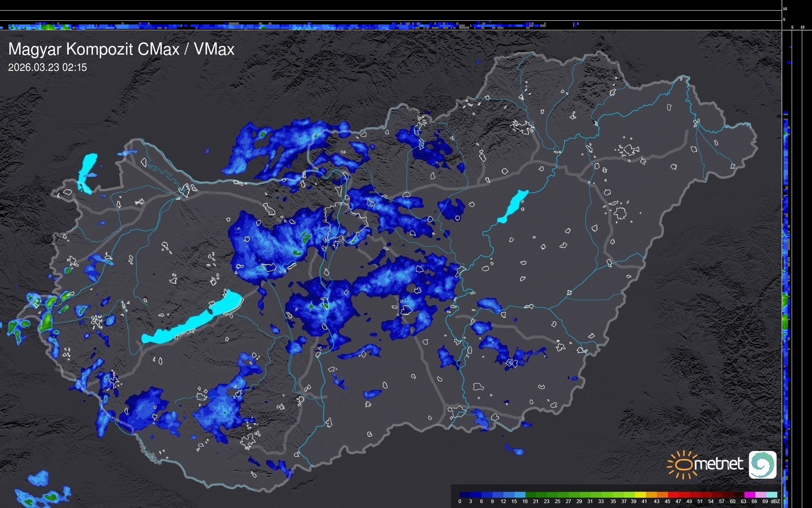
Task: Select the bright red 45 dBZ swatch
Action: [x=672, y=495]
